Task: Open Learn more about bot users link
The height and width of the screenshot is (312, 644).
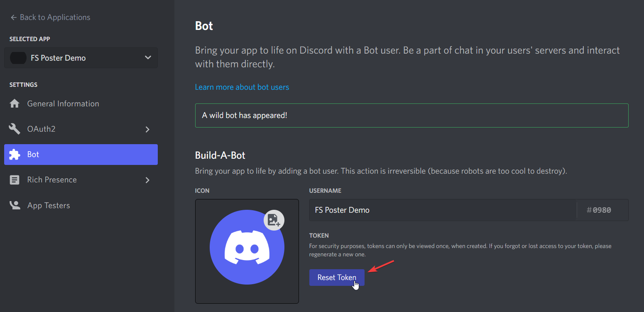Action: coord(242,87)
